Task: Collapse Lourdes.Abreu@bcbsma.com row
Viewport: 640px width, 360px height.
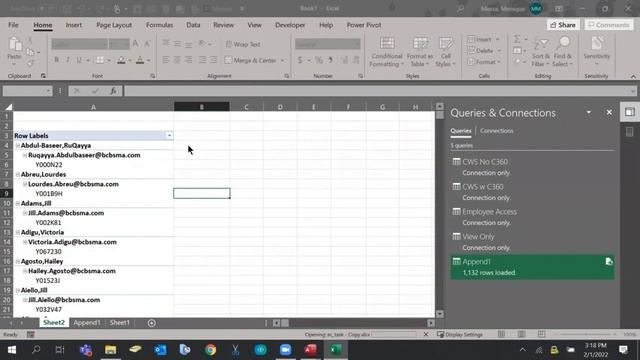Action: click(x=25, y=184)
